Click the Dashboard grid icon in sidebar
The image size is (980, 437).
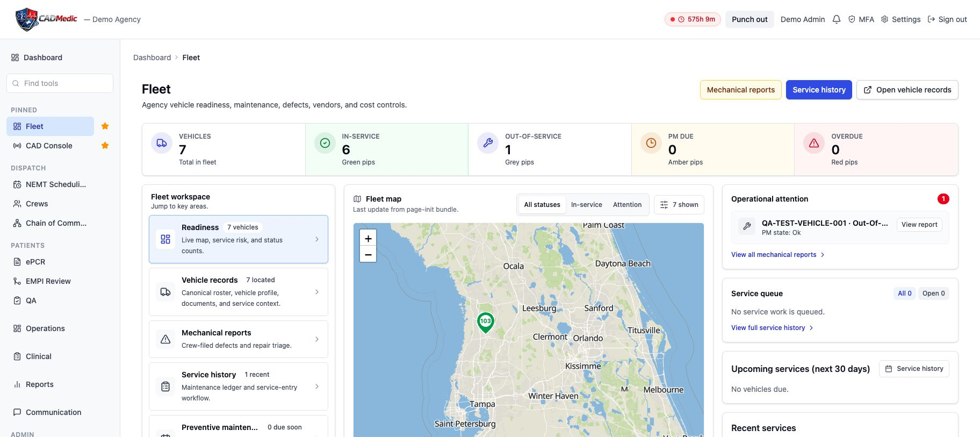pos(15,58)
